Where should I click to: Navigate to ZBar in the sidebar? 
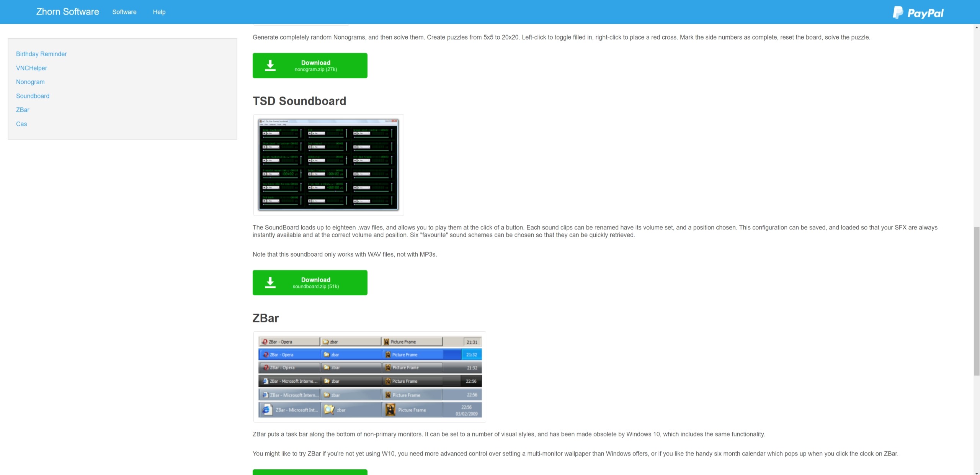(23, 110)
